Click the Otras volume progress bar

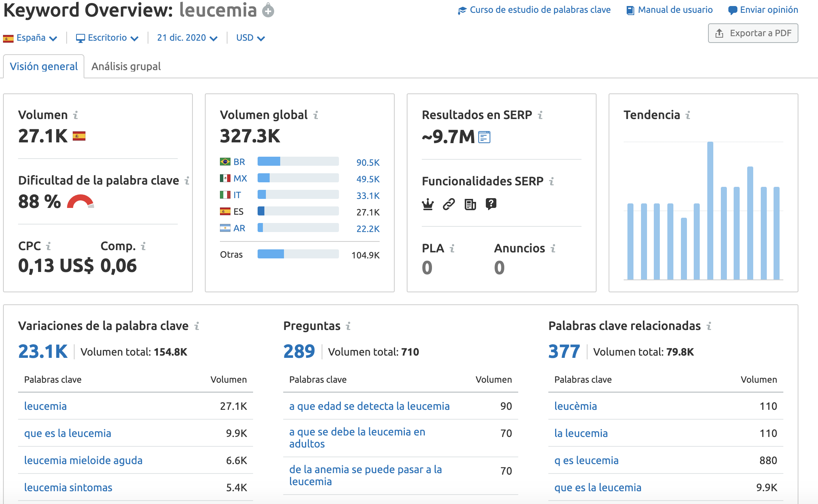298,254
